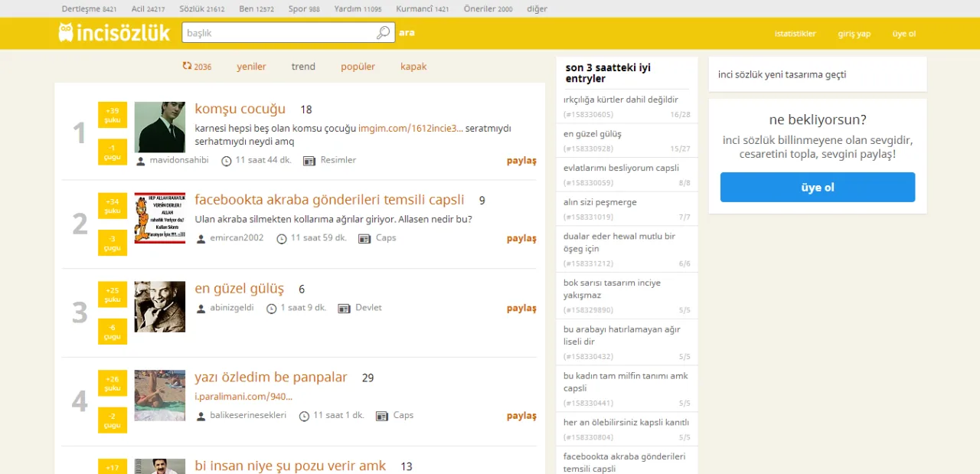Open the Sözlük channel
Viewport: 980px width, 474px height.
(x=201, y=9)
